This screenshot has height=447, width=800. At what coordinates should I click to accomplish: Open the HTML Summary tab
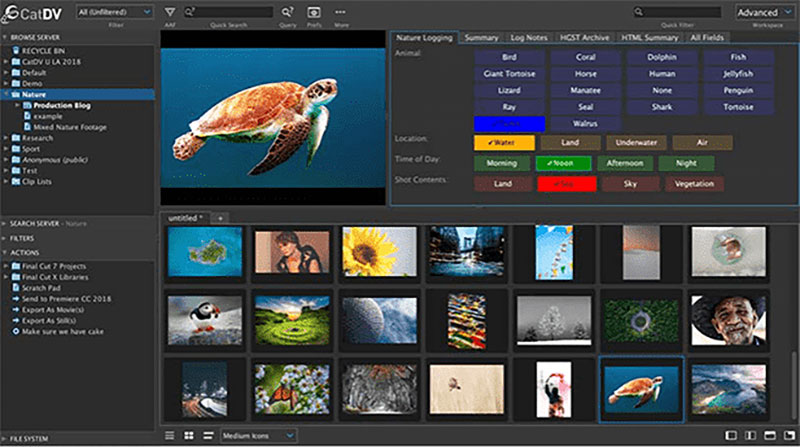tap(650, 38)
